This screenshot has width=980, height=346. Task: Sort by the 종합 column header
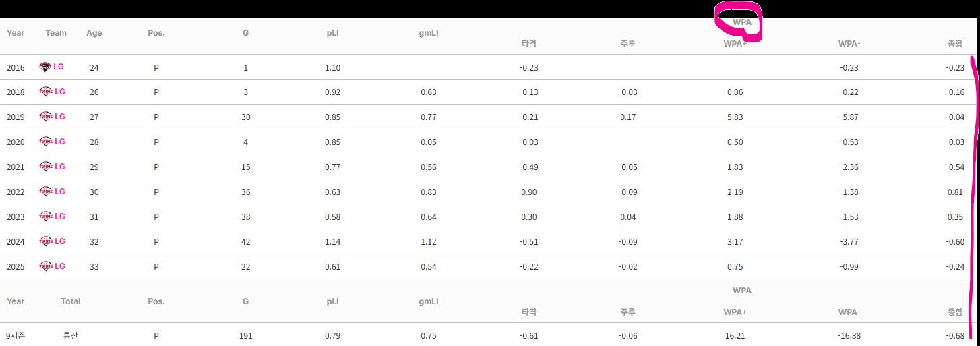[956, 44]
